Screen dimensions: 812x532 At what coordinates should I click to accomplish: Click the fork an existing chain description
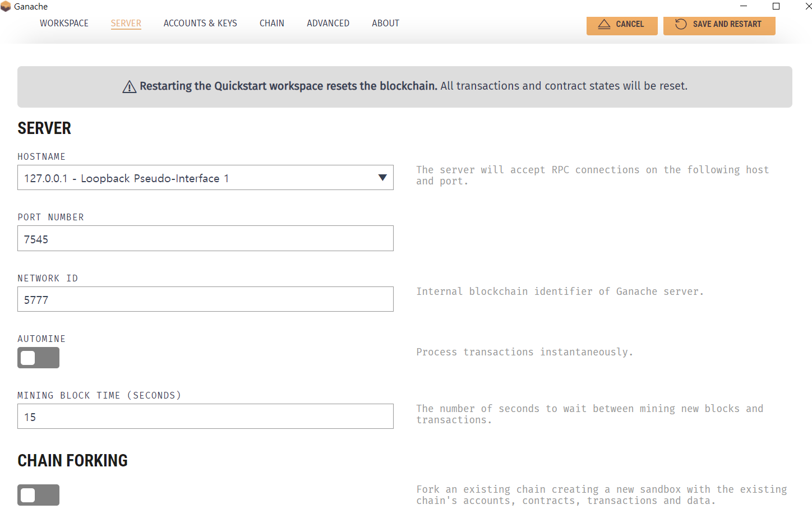[602, 495]
